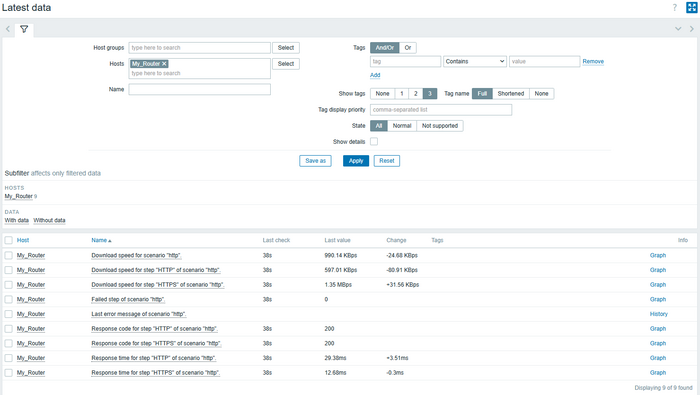
Task: Open the tag operator Contains dropdown
Action: (x=475, y=62)
